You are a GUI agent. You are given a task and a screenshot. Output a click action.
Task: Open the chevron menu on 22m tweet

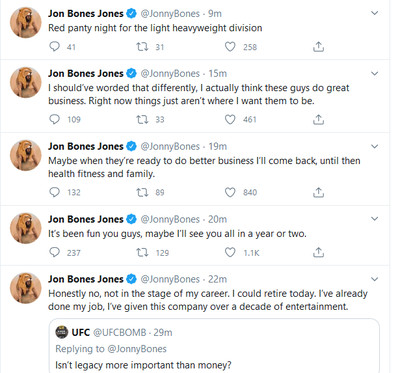(375, 279)
